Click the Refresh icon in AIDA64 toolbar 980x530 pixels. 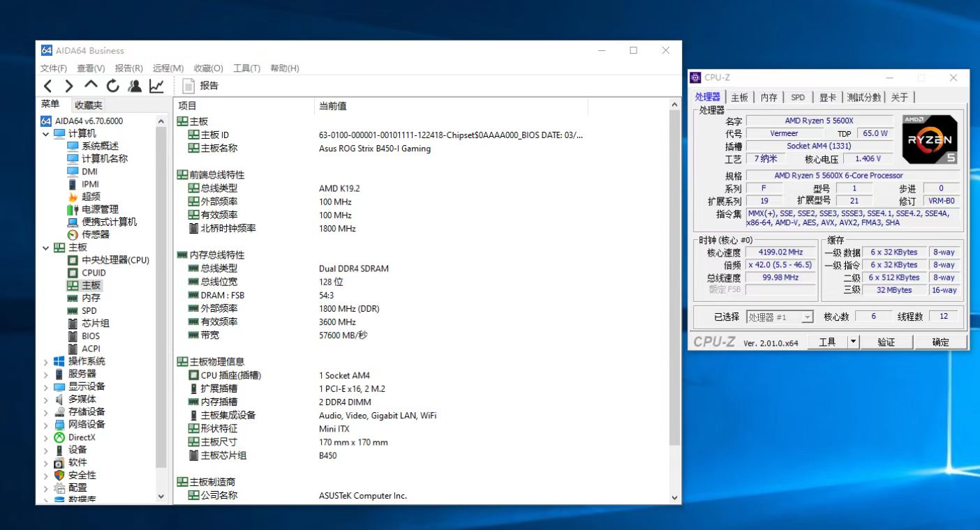coord(113,86)
